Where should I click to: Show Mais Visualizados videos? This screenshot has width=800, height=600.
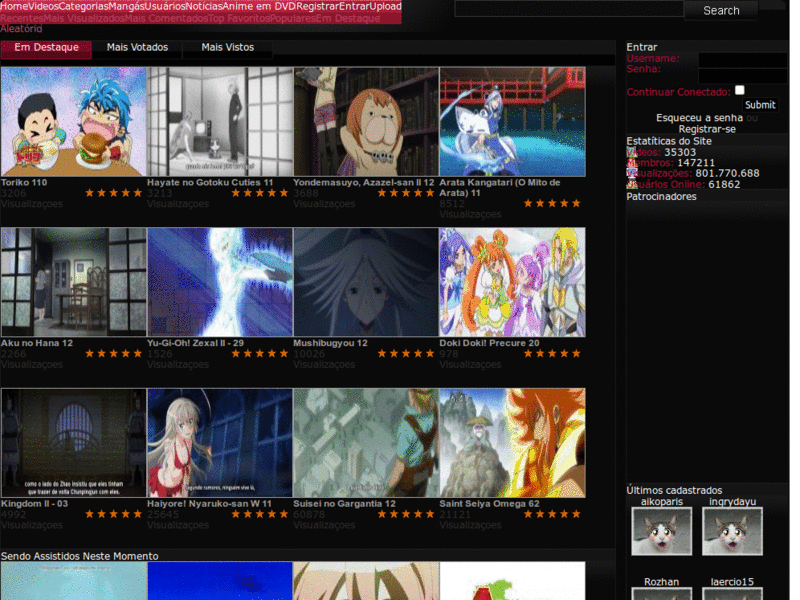(84, 18)
